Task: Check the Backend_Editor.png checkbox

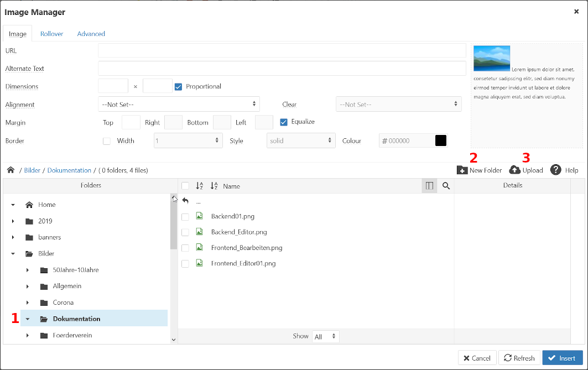Action: pos(185,232)
